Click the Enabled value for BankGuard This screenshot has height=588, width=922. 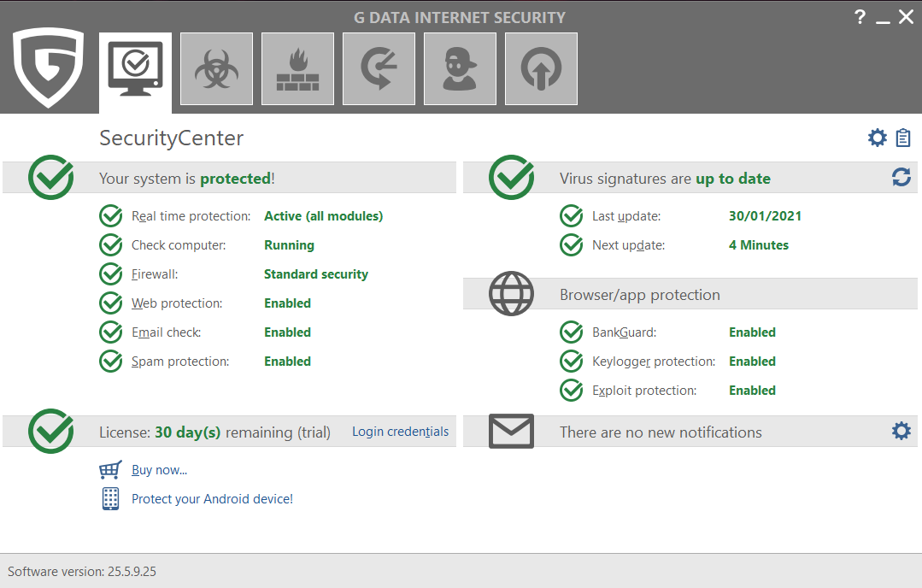(752, 332)
